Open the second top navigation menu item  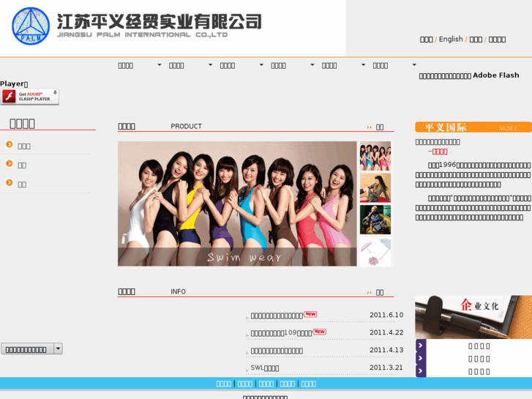[x=176, y=66]
